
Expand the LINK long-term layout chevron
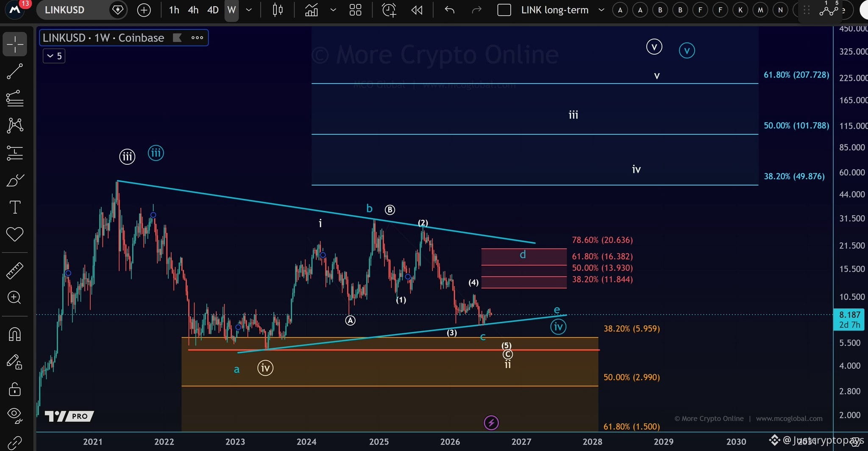[601, 10]
